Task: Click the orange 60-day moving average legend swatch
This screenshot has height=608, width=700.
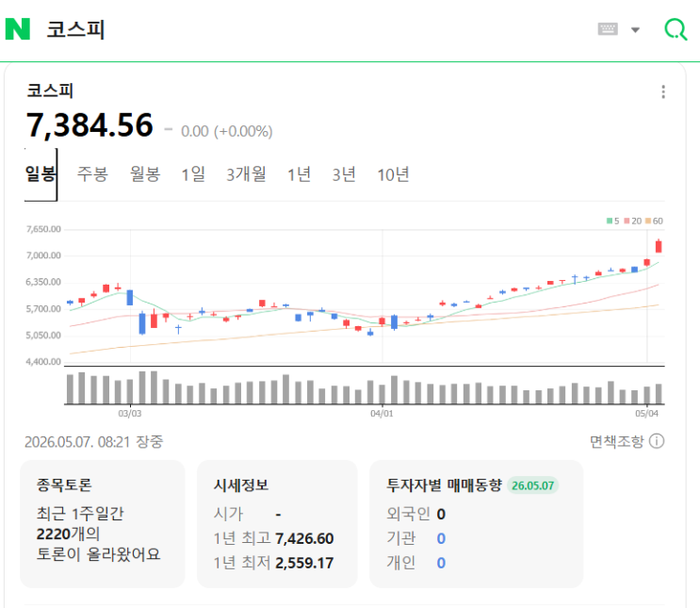Action: 648,221
